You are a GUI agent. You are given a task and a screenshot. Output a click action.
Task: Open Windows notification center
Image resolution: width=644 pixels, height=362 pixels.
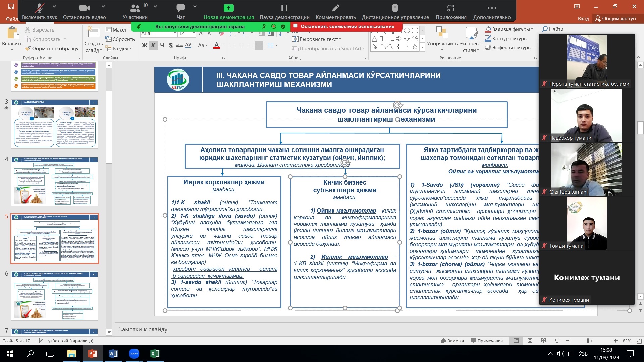click(x=630, y=354)
